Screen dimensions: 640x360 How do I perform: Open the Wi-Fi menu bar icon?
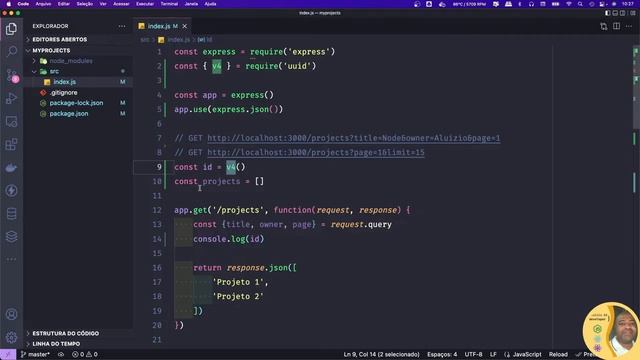pyautogui.click(x=569, y=4)
